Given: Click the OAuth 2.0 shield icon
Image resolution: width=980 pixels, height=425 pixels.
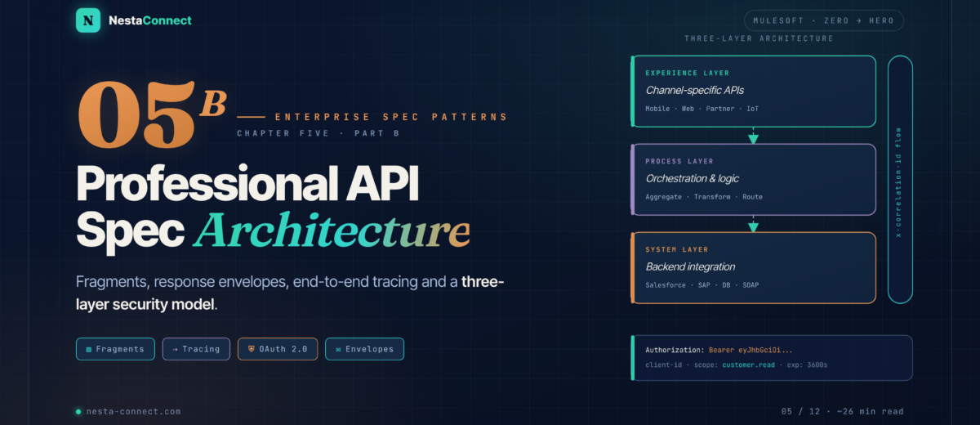Looking at the screenshot, I should pyautogui.click(x=252, y=349).
